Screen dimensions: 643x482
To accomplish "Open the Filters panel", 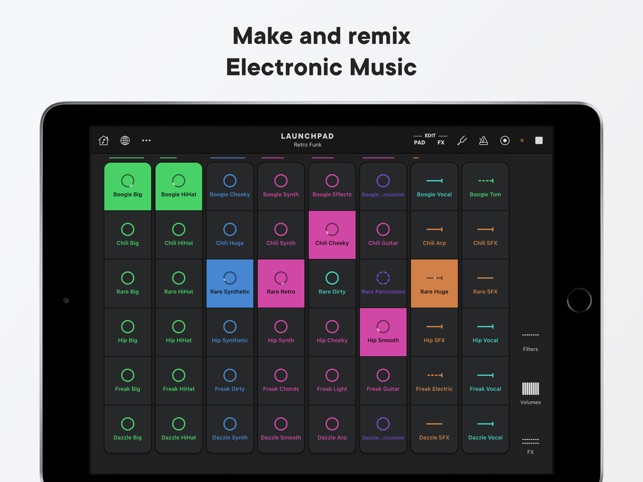I will (530, 342).
